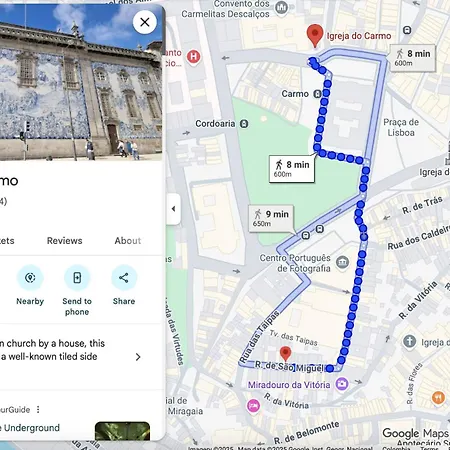Close the place details panel
Viewport: 450px width, 450px height.
click(x=145, y=22)
